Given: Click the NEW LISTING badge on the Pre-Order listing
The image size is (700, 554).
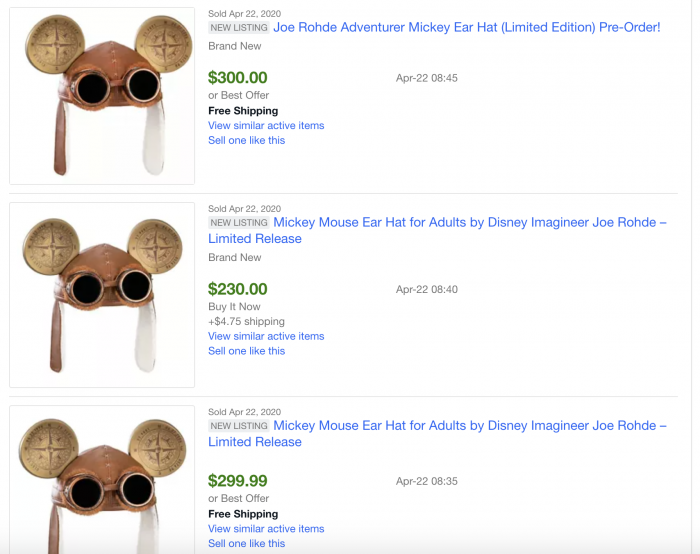Looking at the screenshot, I should coord(239,28).
